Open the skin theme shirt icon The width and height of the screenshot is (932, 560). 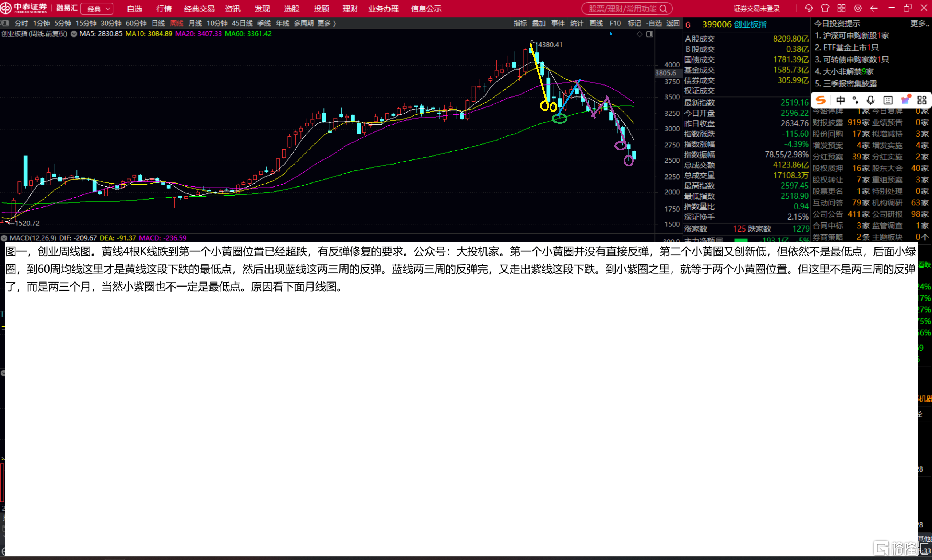point(825,8)
